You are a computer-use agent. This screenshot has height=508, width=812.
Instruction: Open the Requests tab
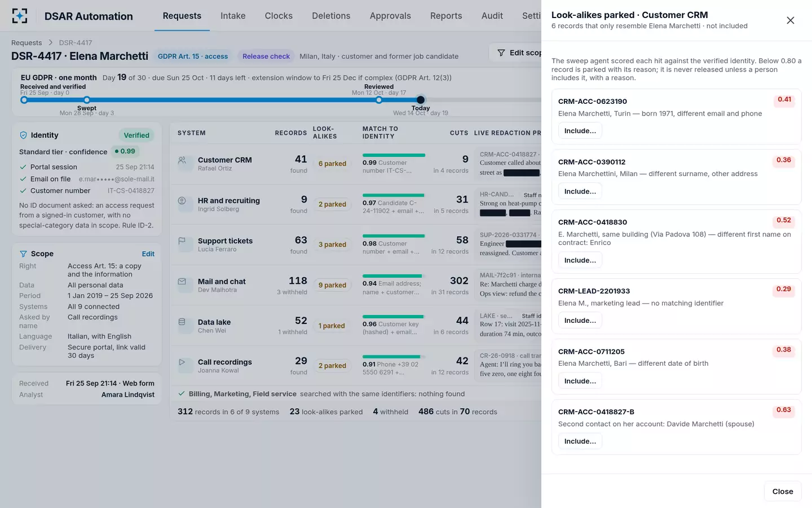182,16
